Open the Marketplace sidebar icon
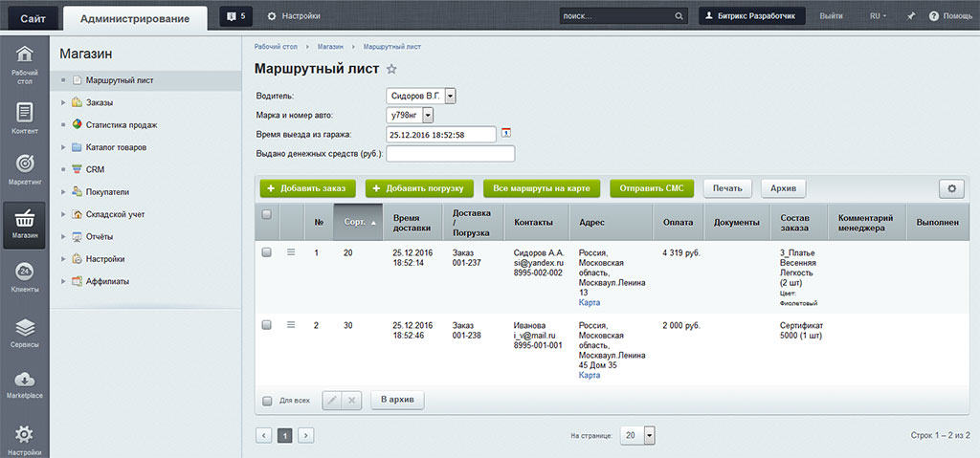980x458 pixels. [24, 379]
